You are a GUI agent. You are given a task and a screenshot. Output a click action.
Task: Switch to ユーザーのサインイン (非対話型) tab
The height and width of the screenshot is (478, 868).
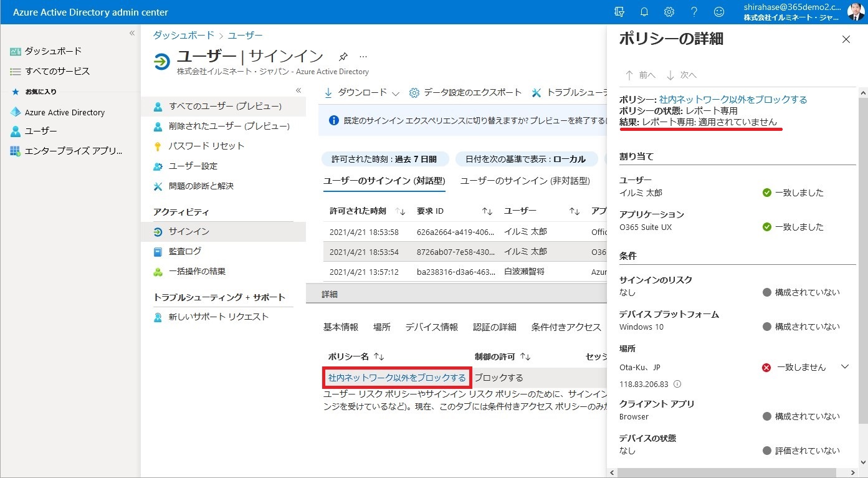[525, 181]
